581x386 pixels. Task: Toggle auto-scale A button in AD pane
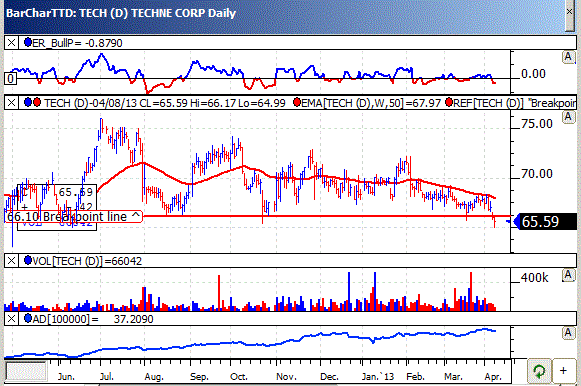pyautogui.click(x=568, y=333)
